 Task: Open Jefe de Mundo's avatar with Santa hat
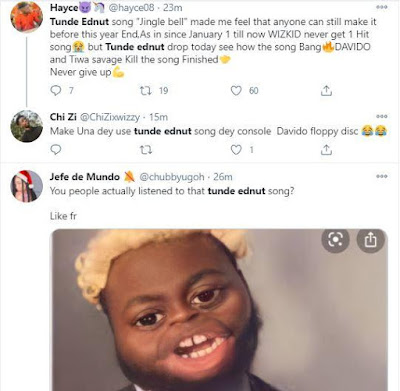[x=27, y=186]
